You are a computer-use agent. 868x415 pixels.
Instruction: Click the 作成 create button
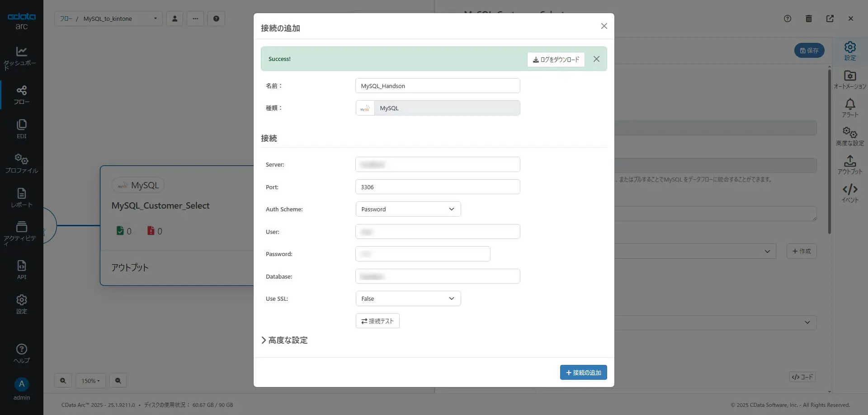[x=802, y=251]
